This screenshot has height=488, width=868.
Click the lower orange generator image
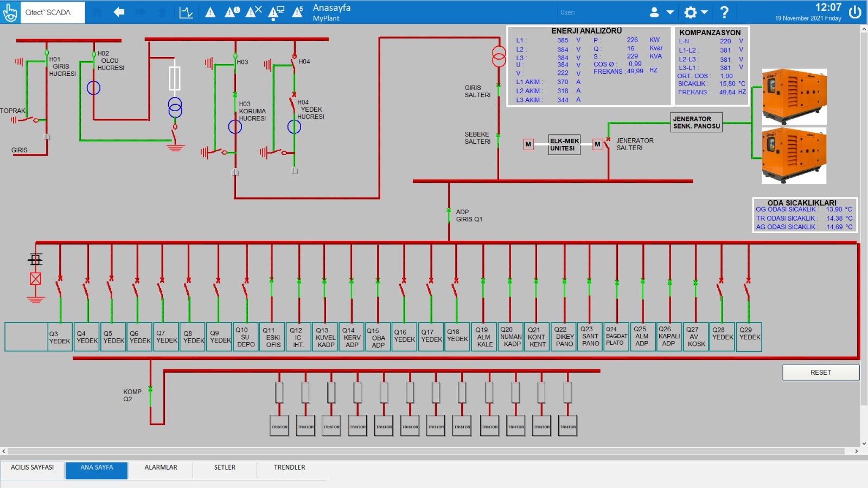click(794, 156)
